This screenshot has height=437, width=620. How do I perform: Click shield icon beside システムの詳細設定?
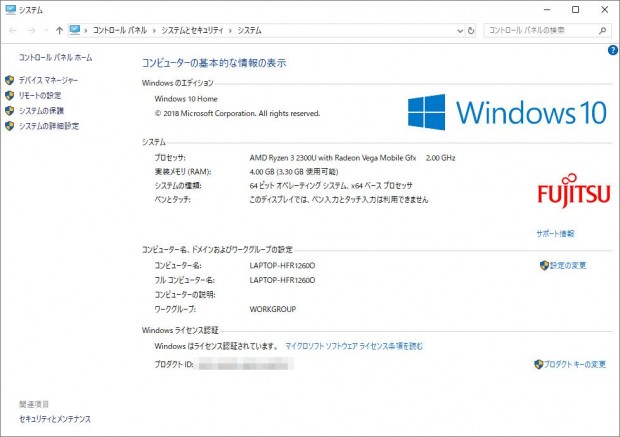[x=10, y=126]
